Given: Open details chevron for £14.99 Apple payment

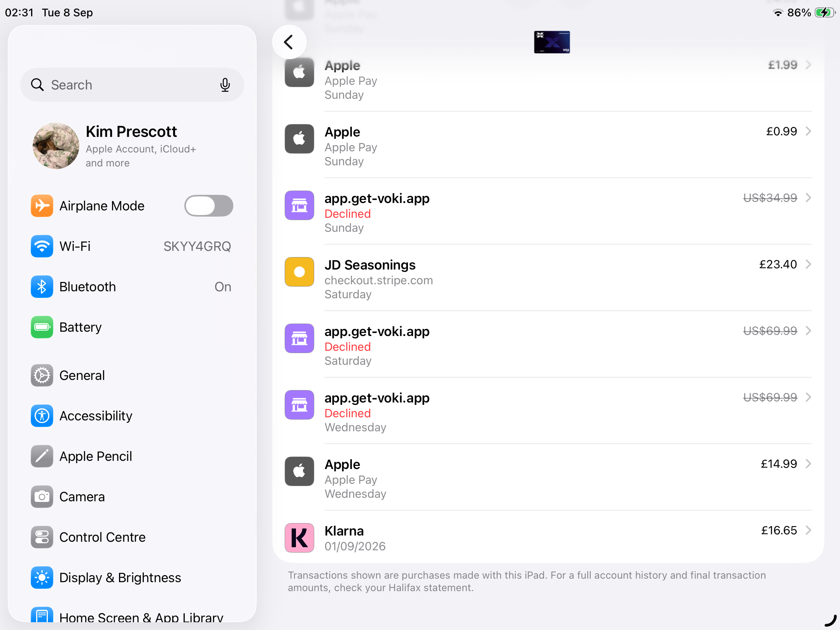Looking at the screenshot, I should [x=808, y=464].
